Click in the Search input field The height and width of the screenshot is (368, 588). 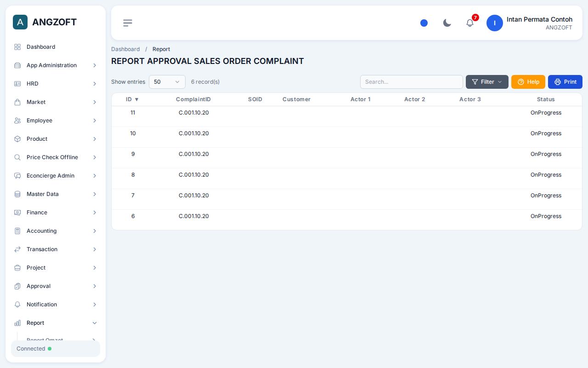pos(412,82)
